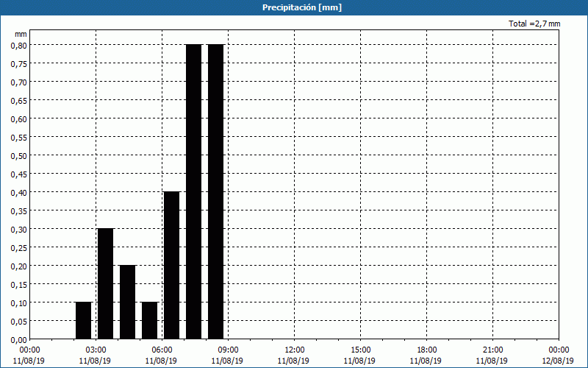
Task: Click the 0,40 y-axis label
Action: (18, 192)
